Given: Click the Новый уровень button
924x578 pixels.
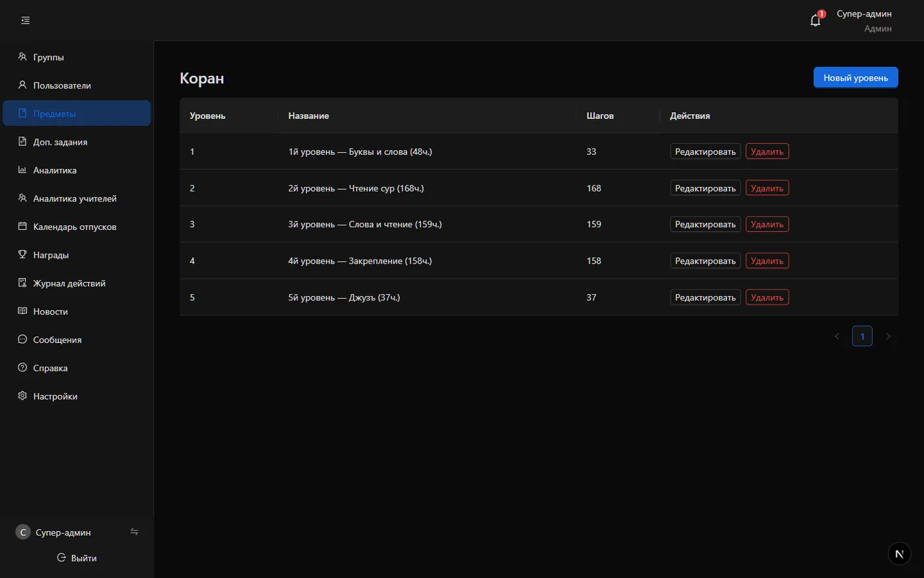Looking at the screenshot, I should pyautogui.click(x=855, y=77).
